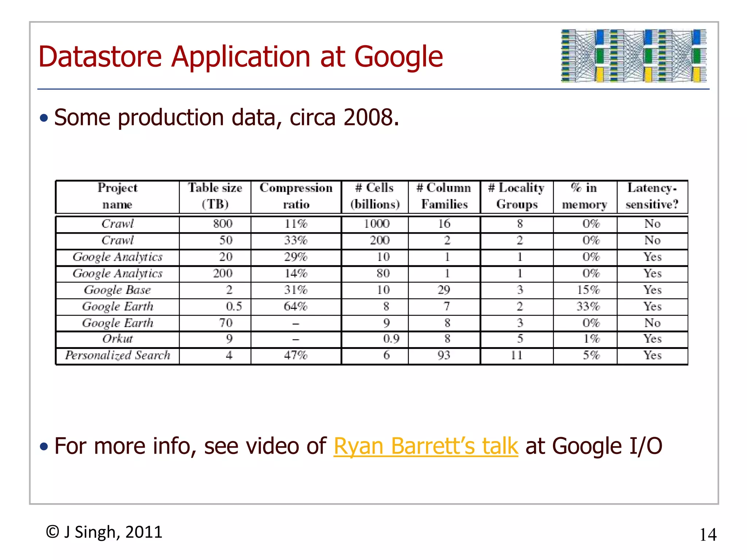Image resolution: width=747 pixels, height=560 pixels.
Task: Click the network diagram image beside the title
Action: coord(634,56)
